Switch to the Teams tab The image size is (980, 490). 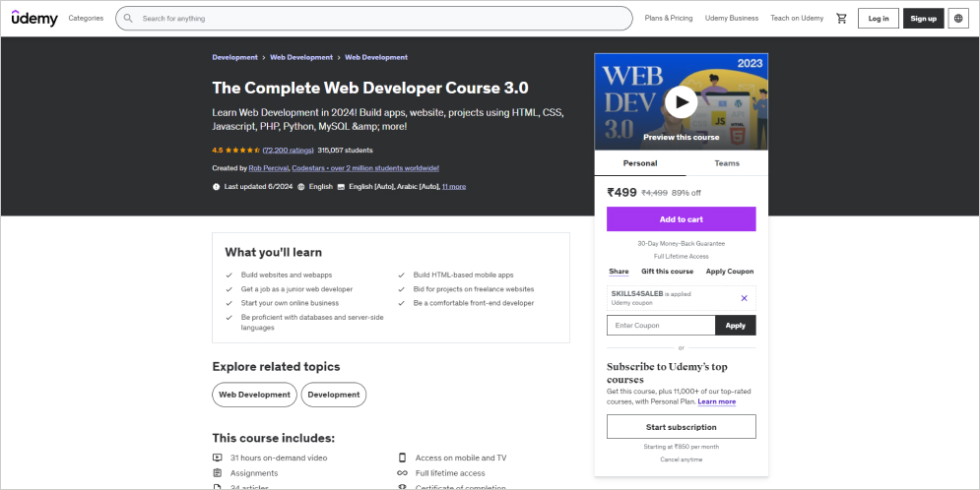click(727, 163)
